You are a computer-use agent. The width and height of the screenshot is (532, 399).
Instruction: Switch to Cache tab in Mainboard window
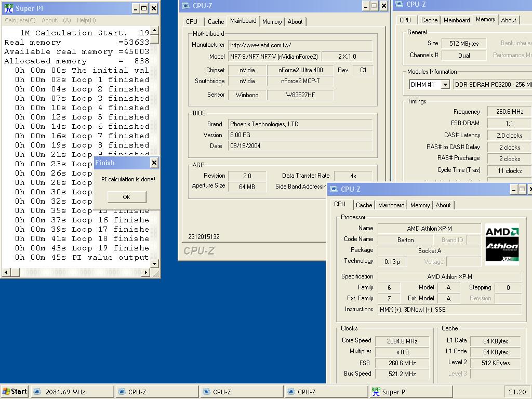(x=216, y=22)
